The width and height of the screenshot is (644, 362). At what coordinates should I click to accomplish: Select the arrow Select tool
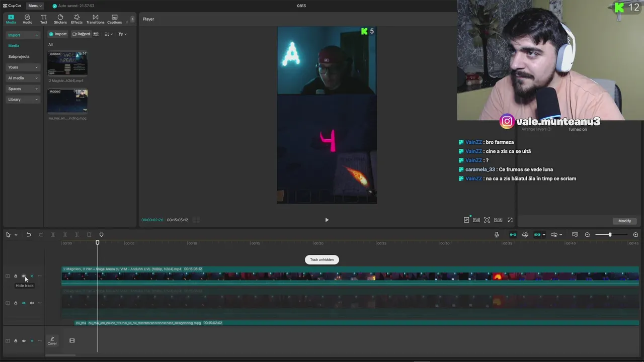[x=8, y=235]
